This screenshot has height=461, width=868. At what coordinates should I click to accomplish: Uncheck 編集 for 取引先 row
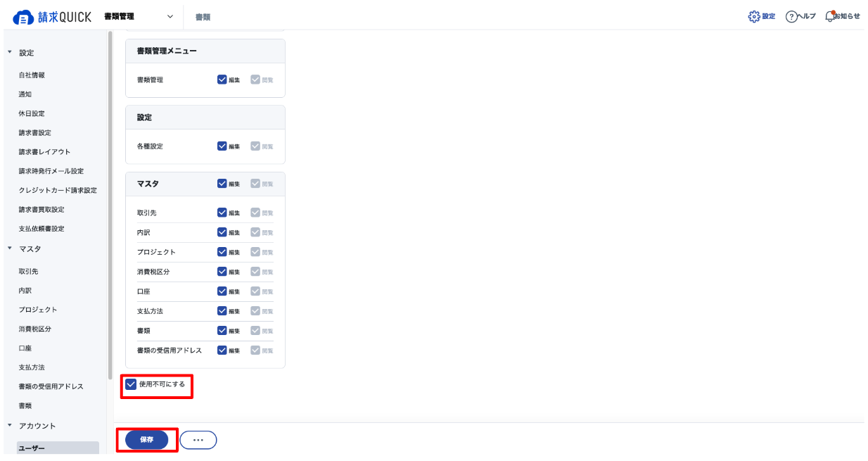tap(222, 213)
